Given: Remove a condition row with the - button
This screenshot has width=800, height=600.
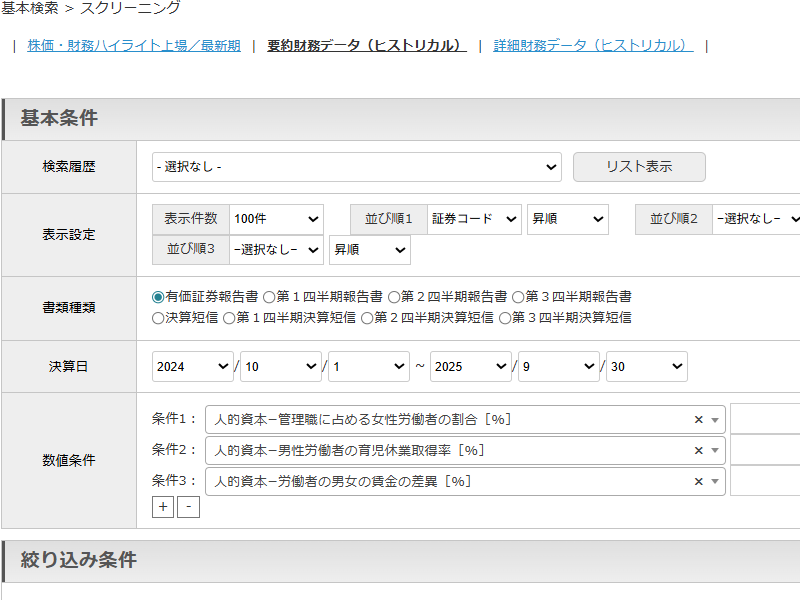Looking at the screenshot, I should click(188, 507).
